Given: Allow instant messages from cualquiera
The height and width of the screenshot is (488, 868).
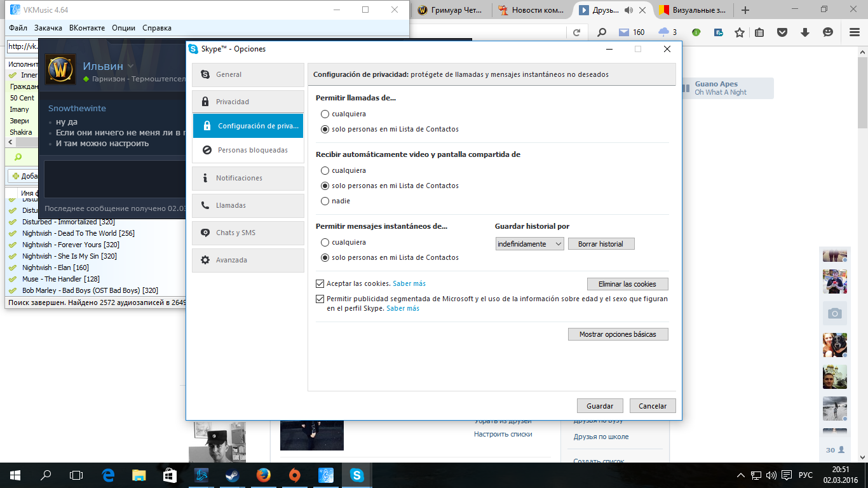Looking at the screenshot, I should pyautogui.click(x=325, y=242).
